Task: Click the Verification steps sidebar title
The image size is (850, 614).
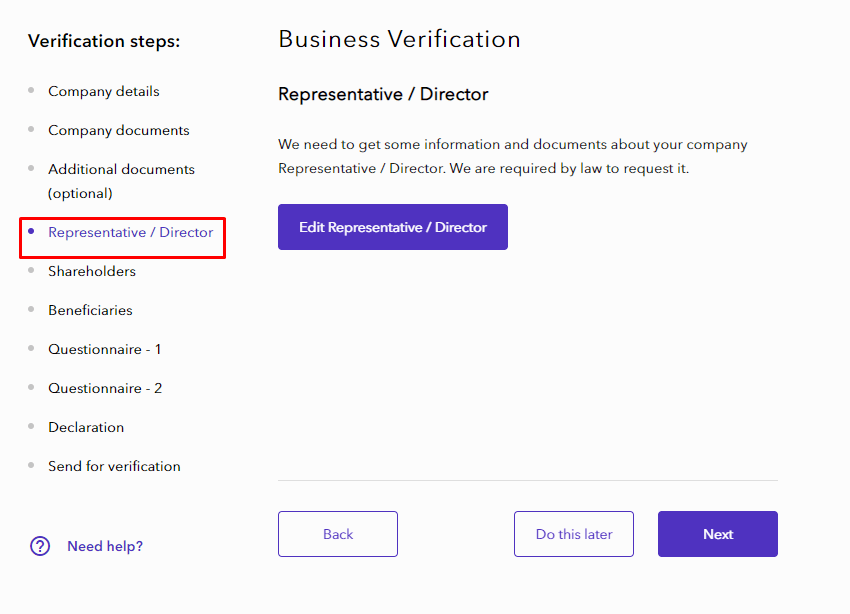Action: click(104, 42)
